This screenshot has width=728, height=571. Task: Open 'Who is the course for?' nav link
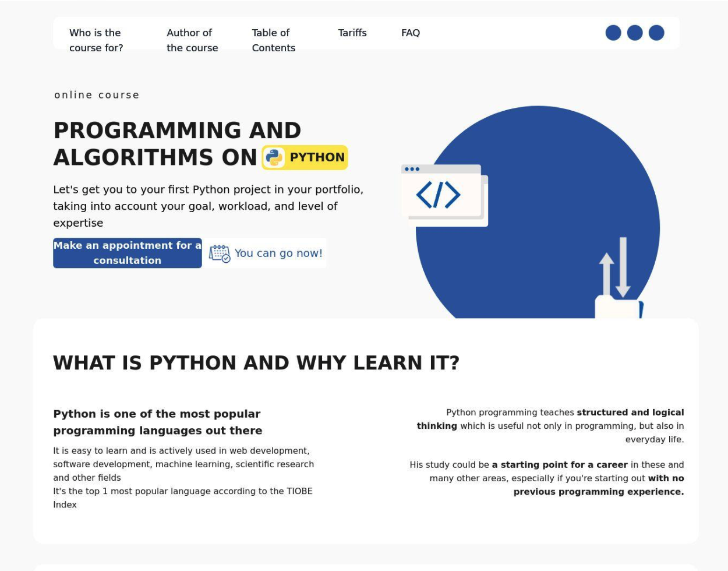[x=96, y=40]
